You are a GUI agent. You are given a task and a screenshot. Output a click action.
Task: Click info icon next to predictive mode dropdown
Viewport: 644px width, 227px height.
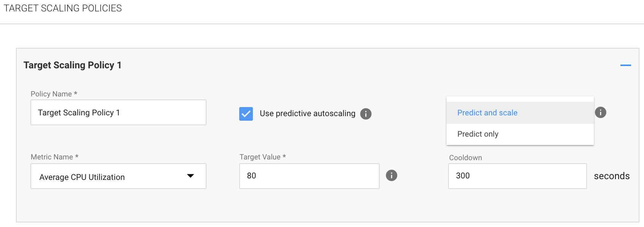pos(600,112)
